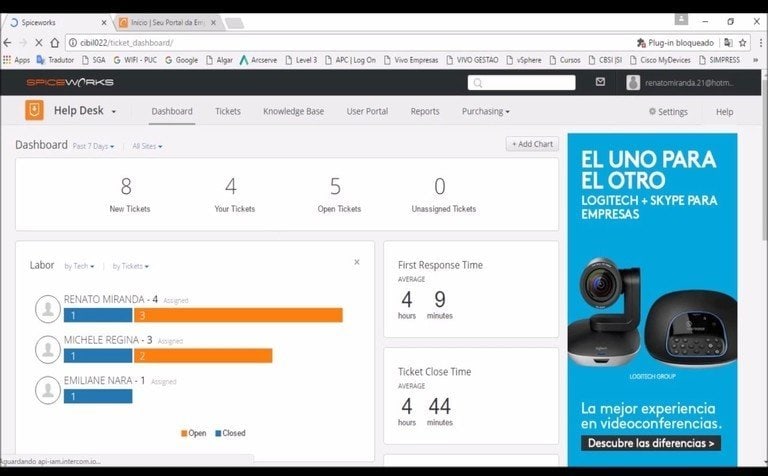Open the Tradutor bookmark

pos(55,60)
